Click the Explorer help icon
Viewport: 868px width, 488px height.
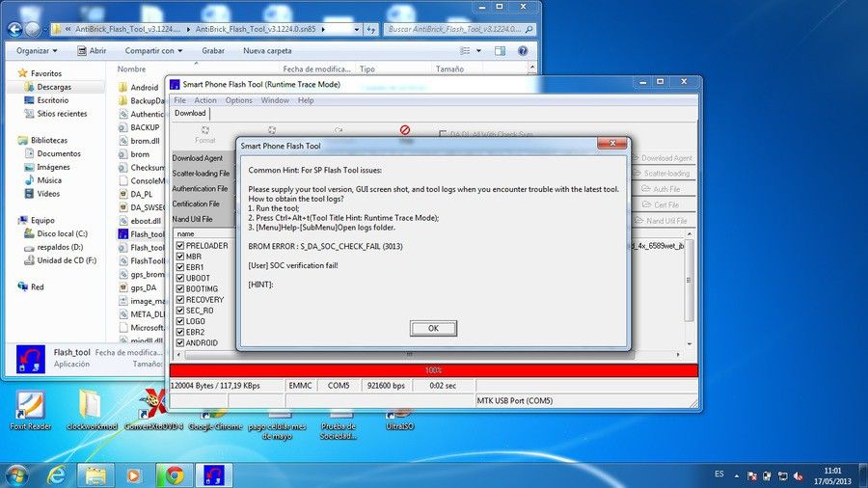tap(523, 51)
